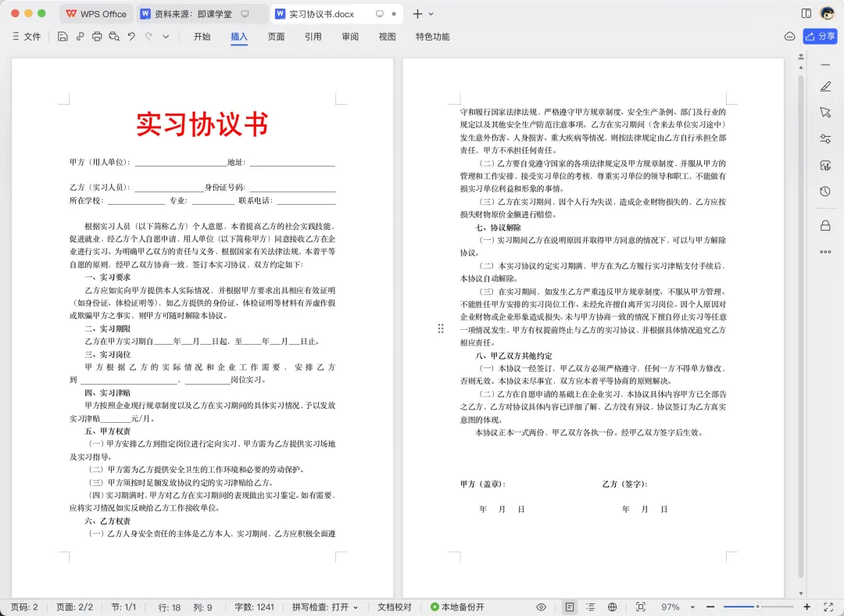The image size is (844, 616).
Task: Expand the quick access toolbar dropdown
Action: click(166, 37)
